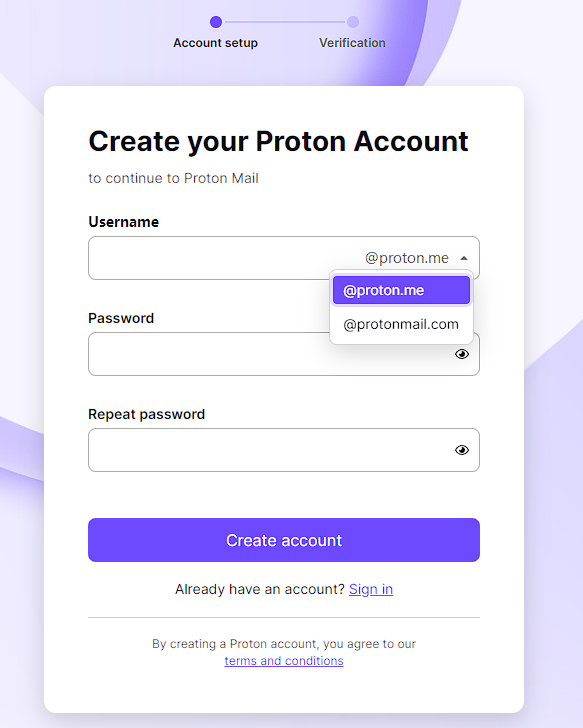Open the Sign in link
Image resolution: width=583 pixels, height=728 pixels.
(371, 589)
